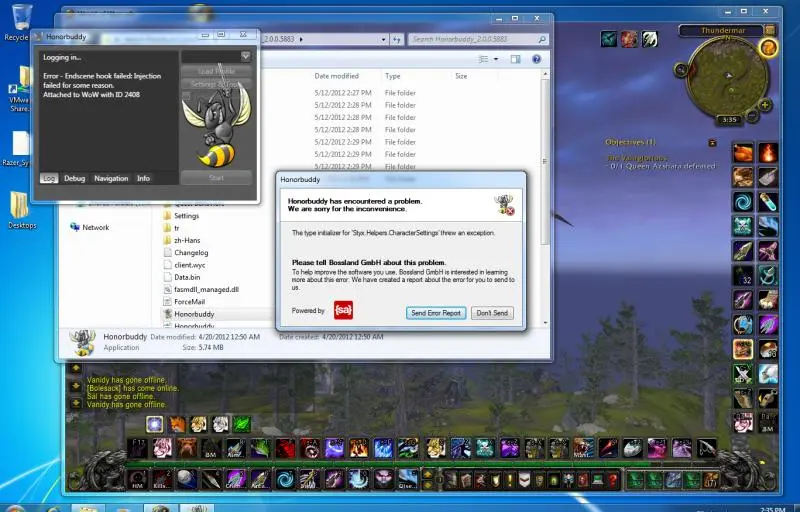Click the blue swirl ability on bottom bar
The image size is (800, 512).
[x=285, y=479]
